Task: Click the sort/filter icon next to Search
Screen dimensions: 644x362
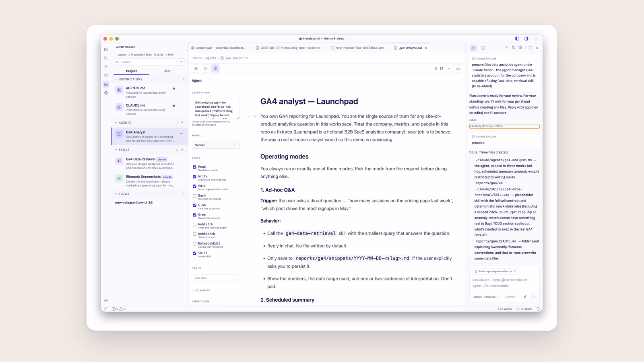Action: 182,62
